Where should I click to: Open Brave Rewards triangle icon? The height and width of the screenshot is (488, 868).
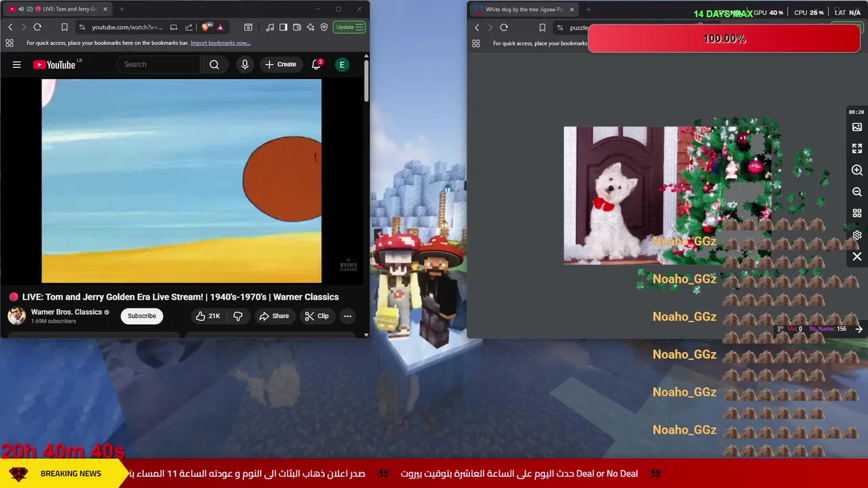coord(220,27)
